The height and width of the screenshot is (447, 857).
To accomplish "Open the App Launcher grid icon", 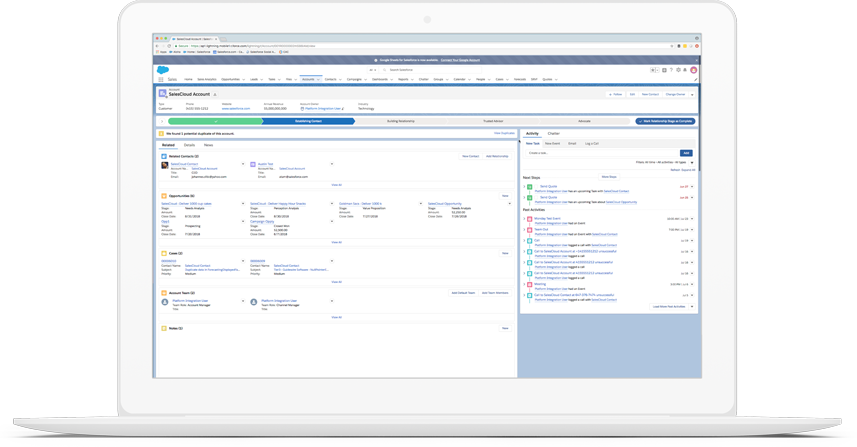I will pos(161,79).
